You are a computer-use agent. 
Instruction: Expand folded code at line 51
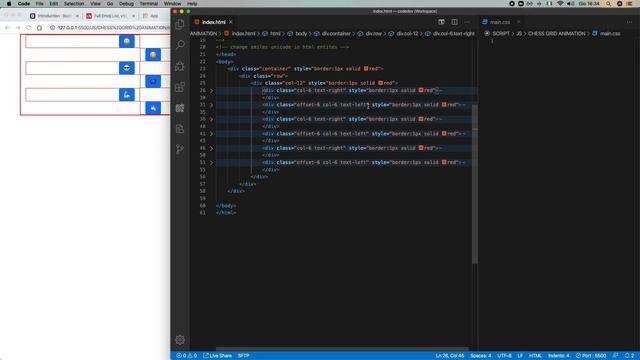point(211,162)
